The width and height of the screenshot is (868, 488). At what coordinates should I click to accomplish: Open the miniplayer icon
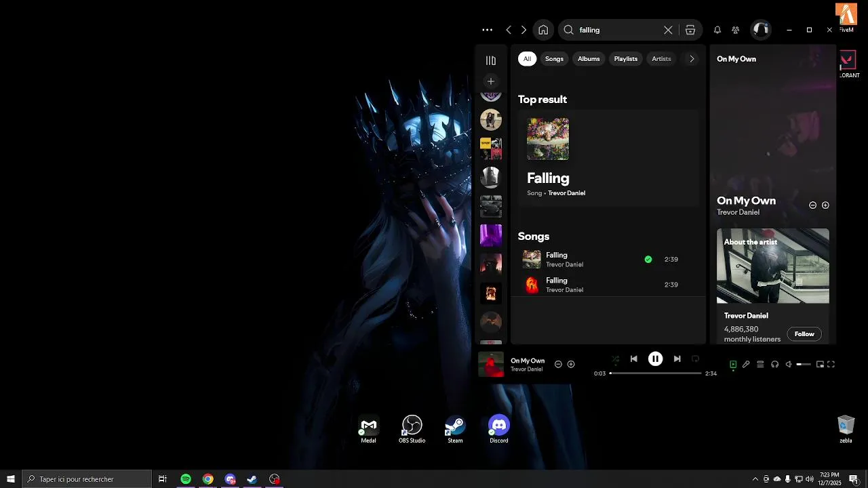pyautogui.click(x=820, y=365)
